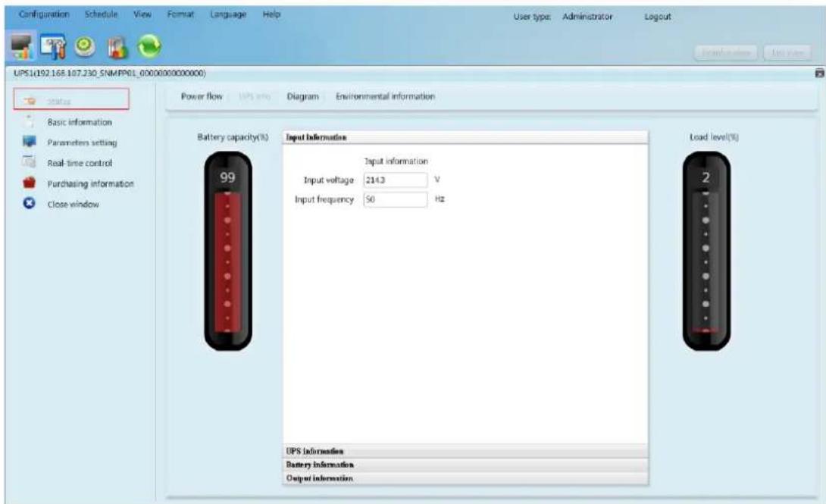Expand the UPS information section
Screen dimensions: 826x504
point(466,451)
